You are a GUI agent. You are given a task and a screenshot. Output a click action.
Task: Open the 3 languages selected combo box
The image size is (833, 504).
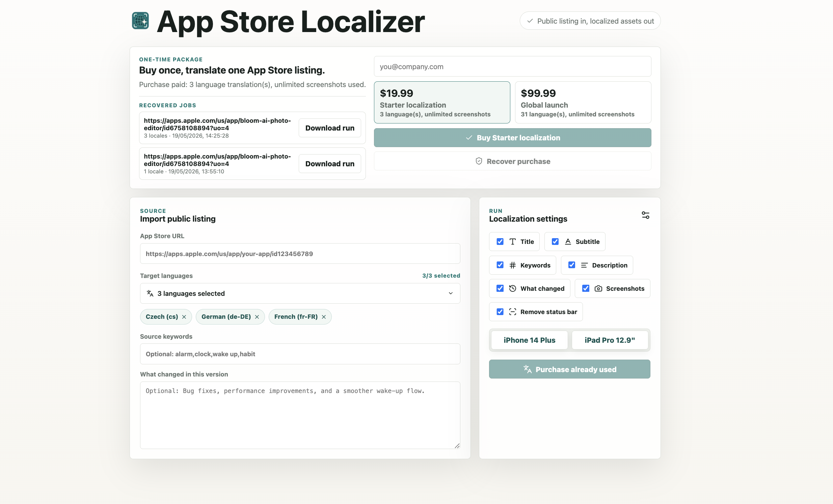point(300,293)
